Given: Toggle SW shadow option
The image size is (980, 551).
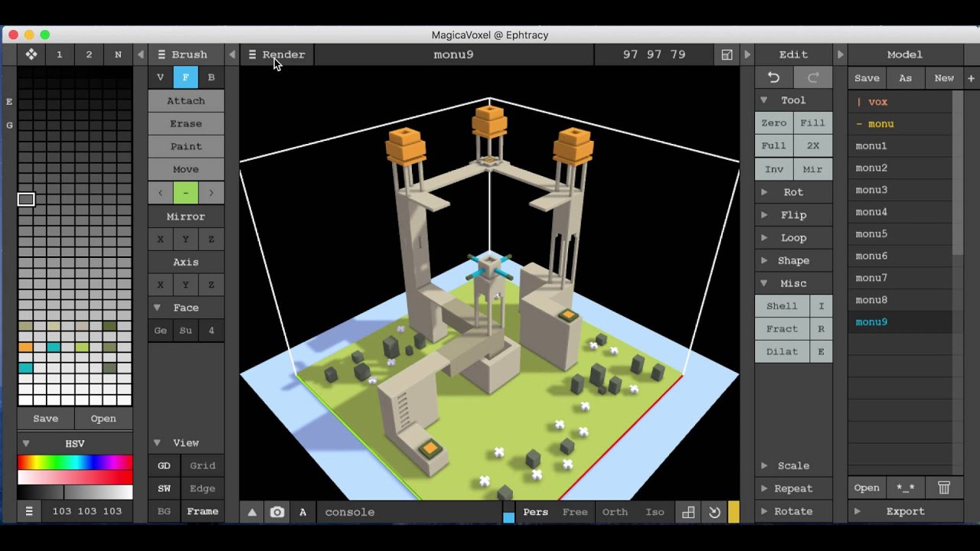Looking at the screenshot, I should (164, 488).
